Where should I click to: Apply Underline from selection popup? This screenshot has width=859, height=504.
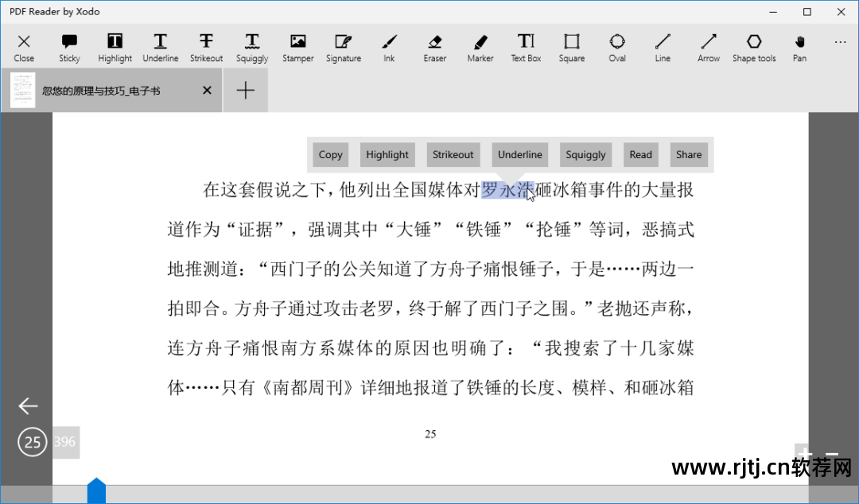tap(520, 154)
